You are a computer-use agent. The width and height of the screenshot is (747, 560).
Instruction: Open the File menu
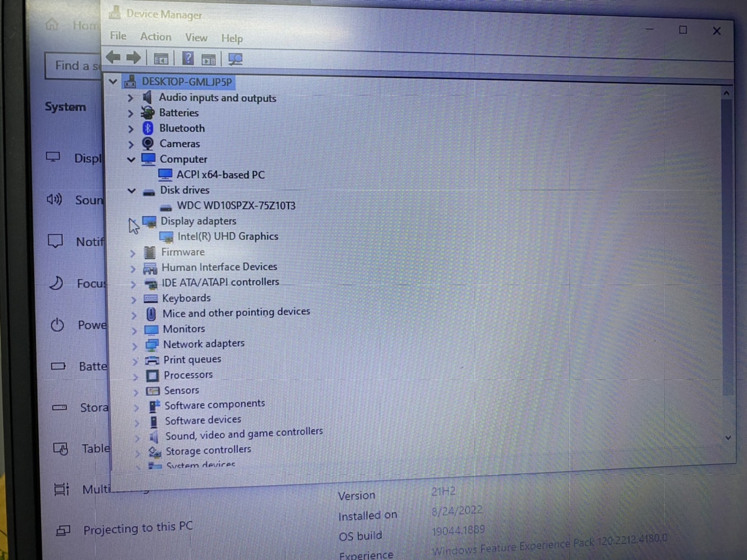[x=117, y=36]
